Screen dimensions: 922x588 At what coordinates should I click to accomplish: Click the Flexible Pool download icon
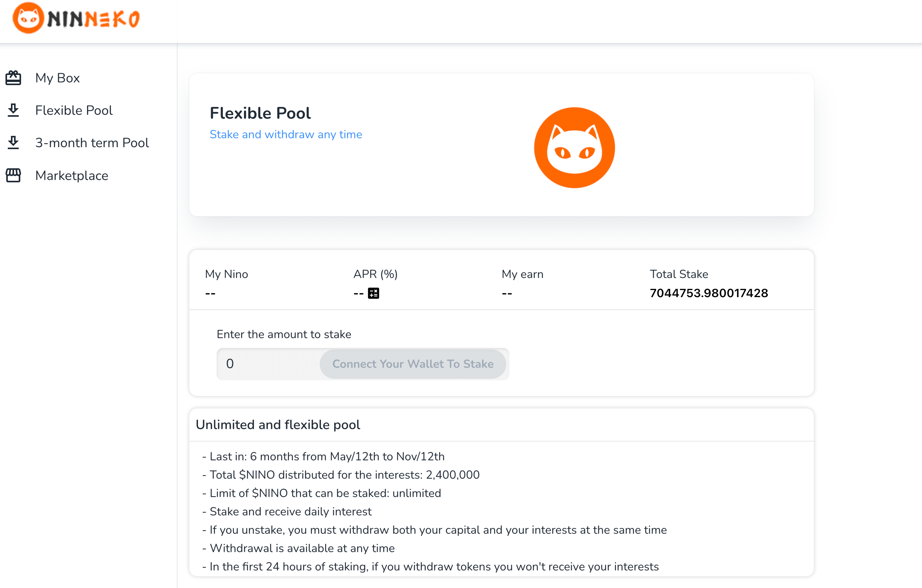click(13, 110)
